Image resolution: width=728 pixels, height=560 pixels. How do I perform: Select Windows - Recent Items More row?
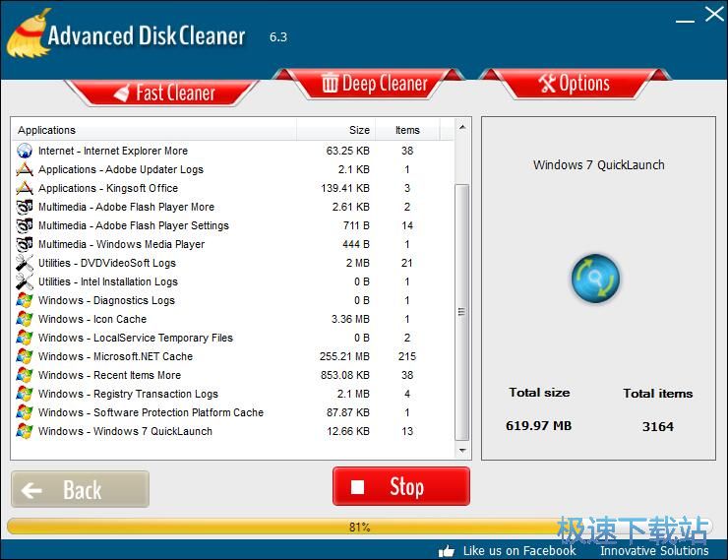[232, 375]
